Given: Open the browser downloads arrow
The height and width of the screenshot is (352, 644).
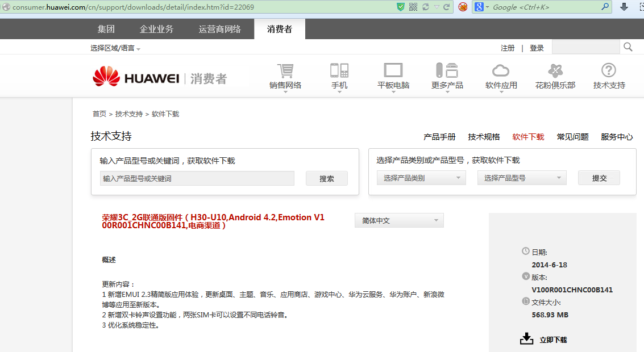Looking at the screenshot, I should coord(624,7).
